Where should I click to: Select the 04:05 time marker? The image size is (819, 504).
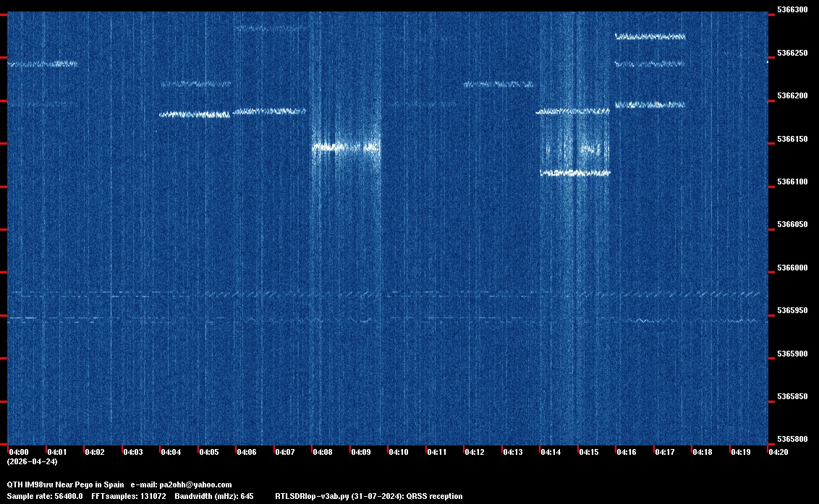pos(209,452)
